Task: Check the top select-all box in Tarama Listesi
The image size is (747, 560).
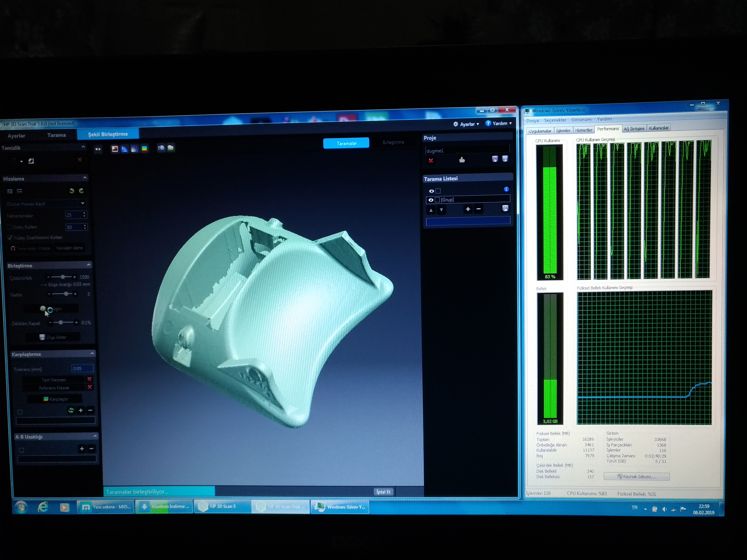Action: pos(438,191)
